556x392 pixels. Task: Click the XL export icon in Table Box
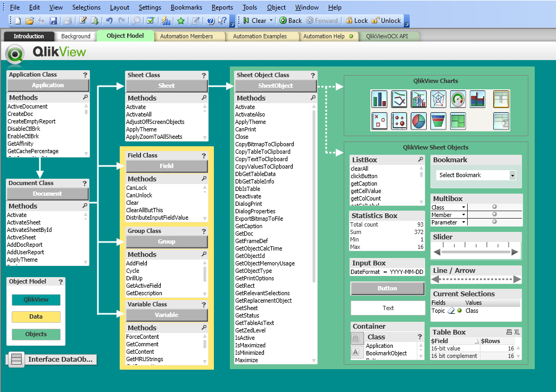[x=517, y=332]
